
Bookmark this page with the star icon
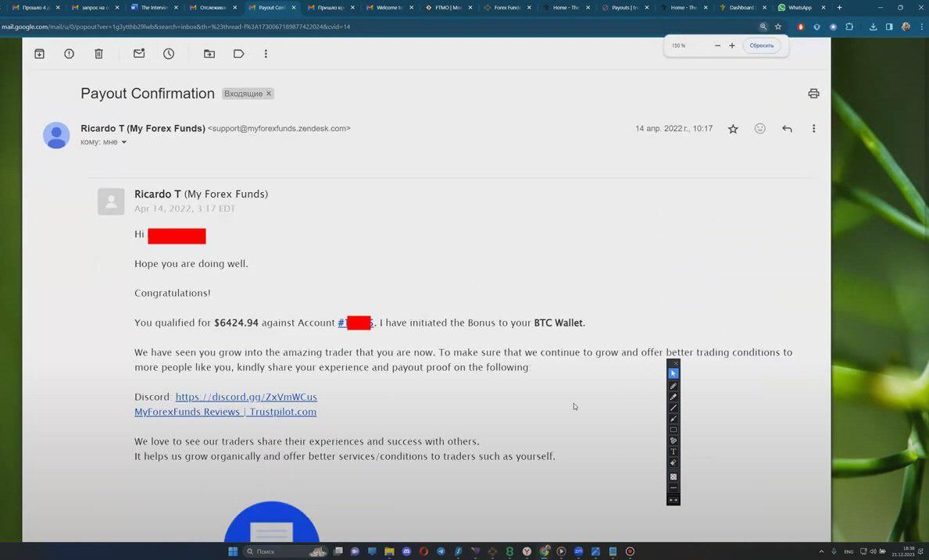point(778,27)
